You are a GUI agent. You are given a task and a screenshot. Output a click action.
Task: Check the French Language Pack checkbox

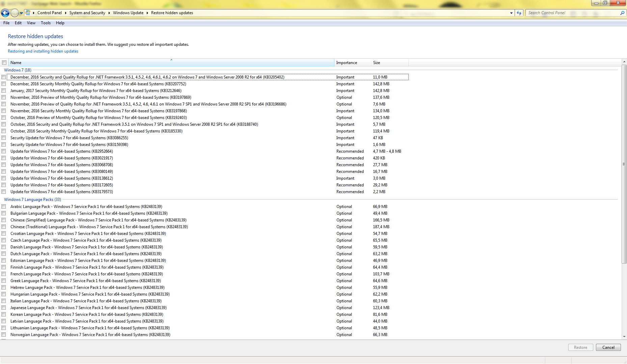click(x=4, y=274)
